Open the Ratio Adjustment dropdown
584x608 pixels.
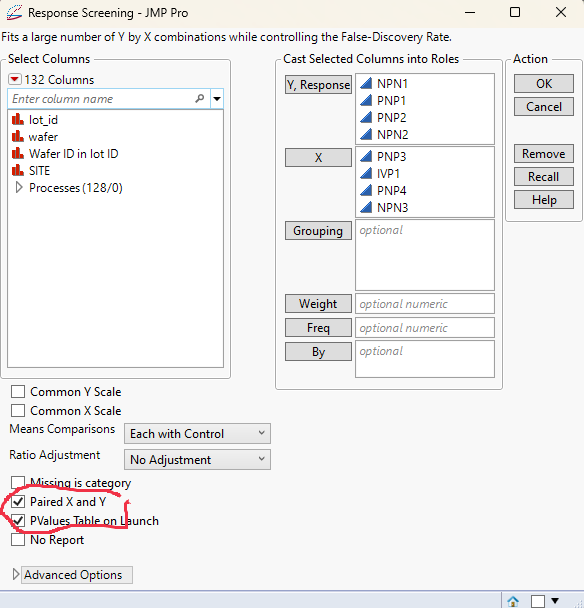click(x=197, y=459)
